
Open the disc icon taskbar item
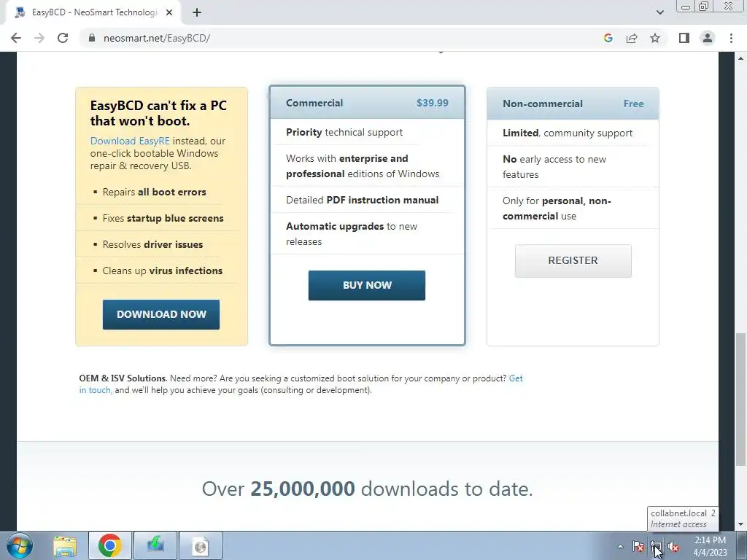tap(201, 545)
